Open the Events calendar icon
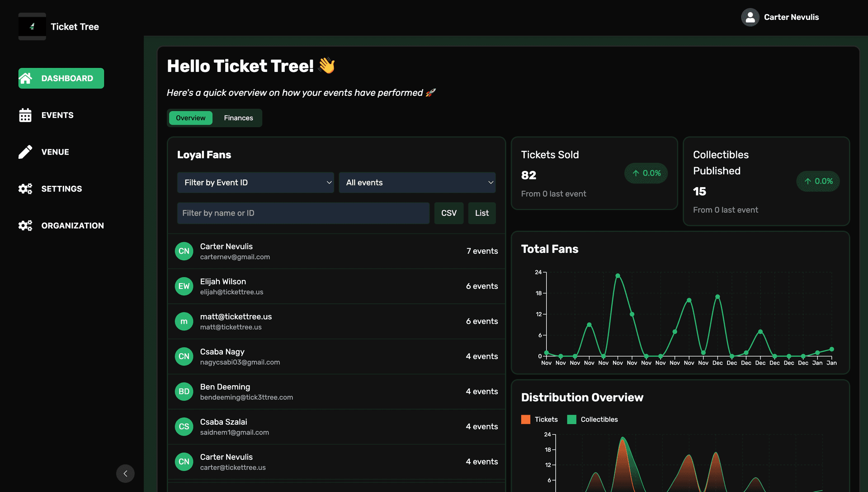This screenshot has height=492, width=868. pyautogui.click(x=26, y=115)
